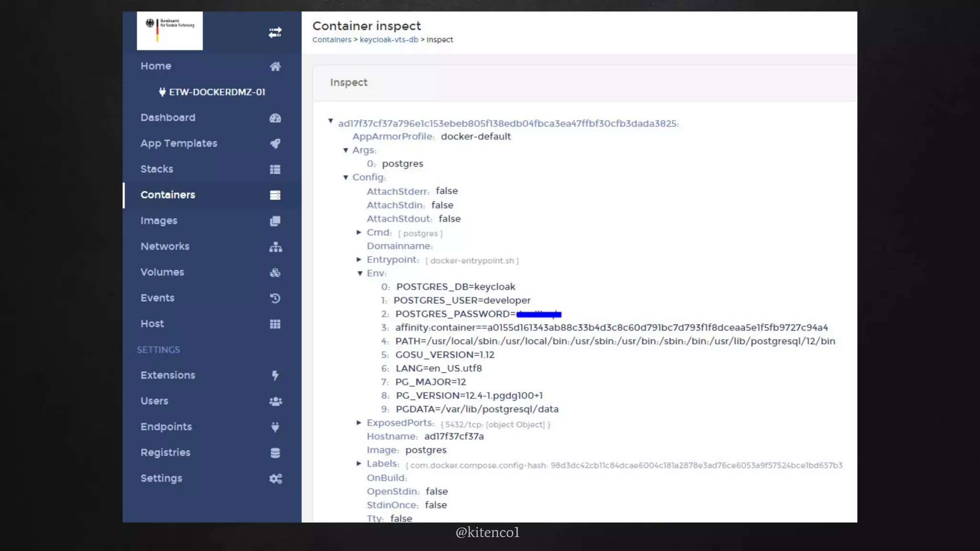The height and width of the screenshot is (551, 980).
Task: Collapse the Config section arrow
Action: (345, 177)
